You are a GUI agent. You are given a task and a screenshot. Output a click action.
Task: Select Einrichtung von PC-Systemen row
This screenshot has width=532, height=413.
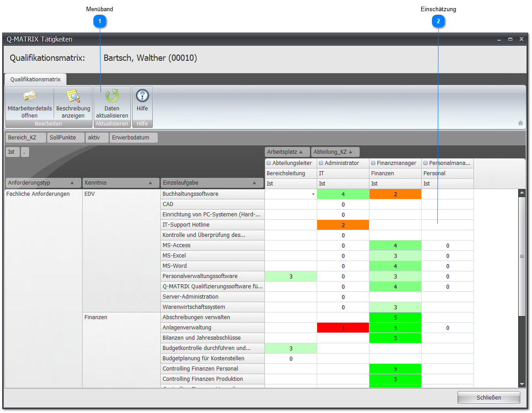(212, 214)
